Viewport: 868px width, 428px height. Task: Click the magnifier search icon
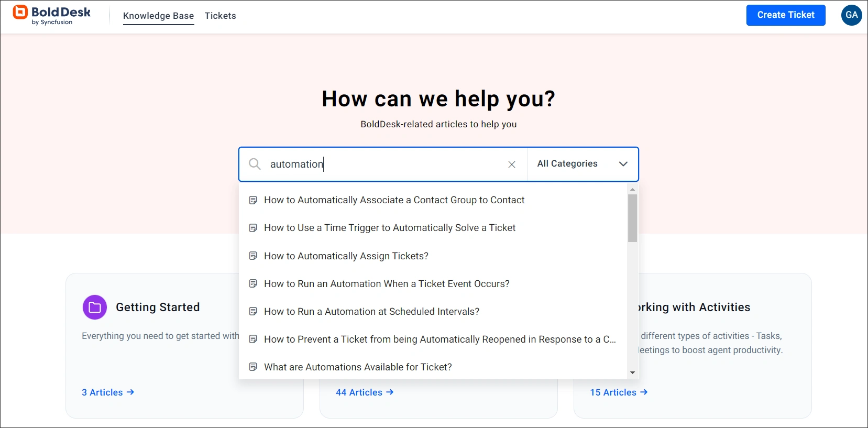(255, 164)
